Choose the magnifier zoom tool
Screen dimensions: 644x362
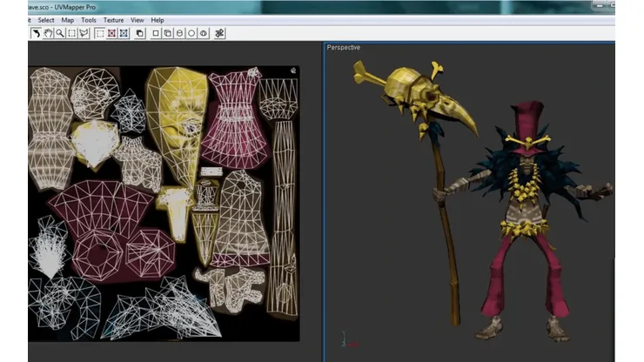pos(60,33)
